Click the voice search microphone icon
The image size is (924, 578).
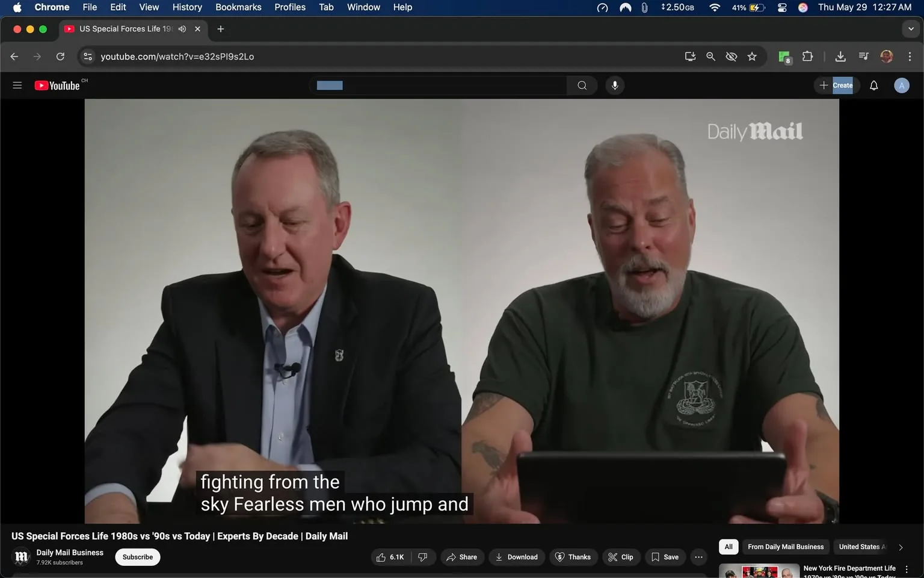[614, 85]
